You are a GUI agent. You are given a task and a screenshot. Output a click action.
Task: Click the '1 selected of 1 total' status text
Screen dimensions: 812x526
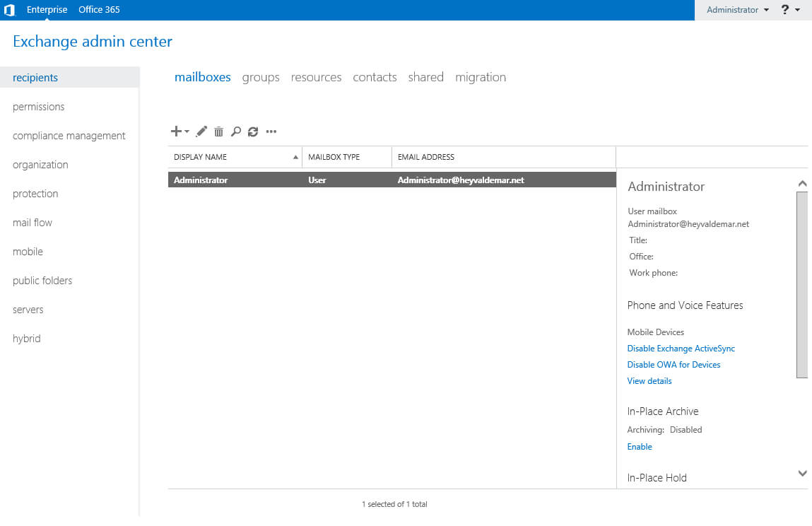[394, 503]
